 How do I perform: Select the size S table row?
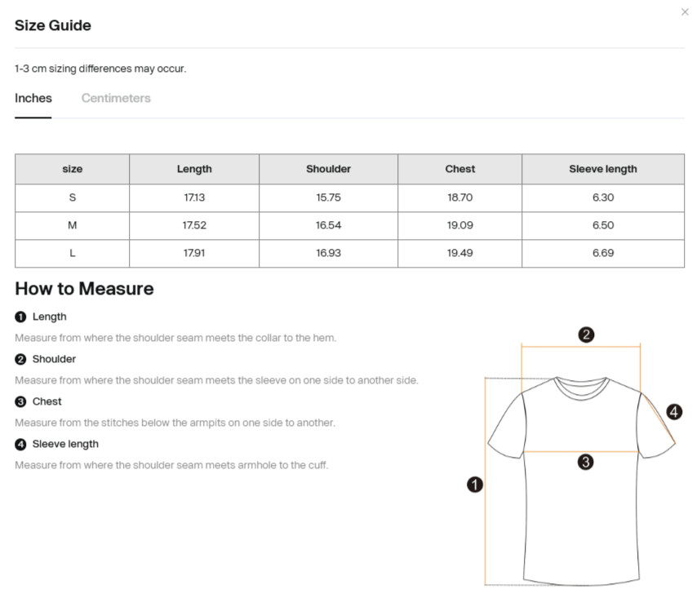(x=348, y=197)
